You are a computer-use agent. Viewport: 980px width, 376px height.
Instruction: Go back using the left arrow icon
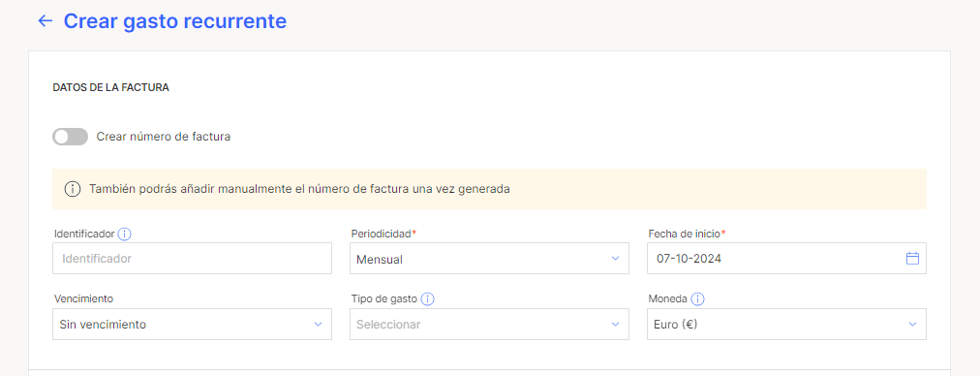(45, 21)
